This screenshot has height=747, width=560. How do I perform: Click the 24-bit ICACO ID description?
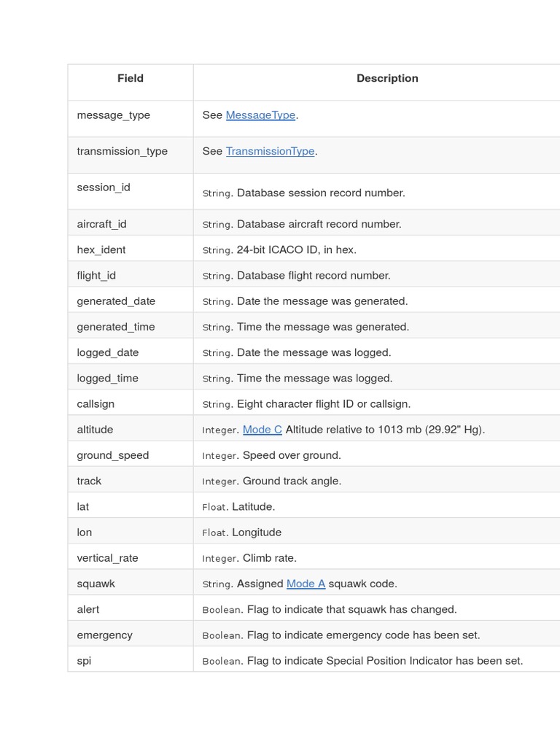pos(296,249)
